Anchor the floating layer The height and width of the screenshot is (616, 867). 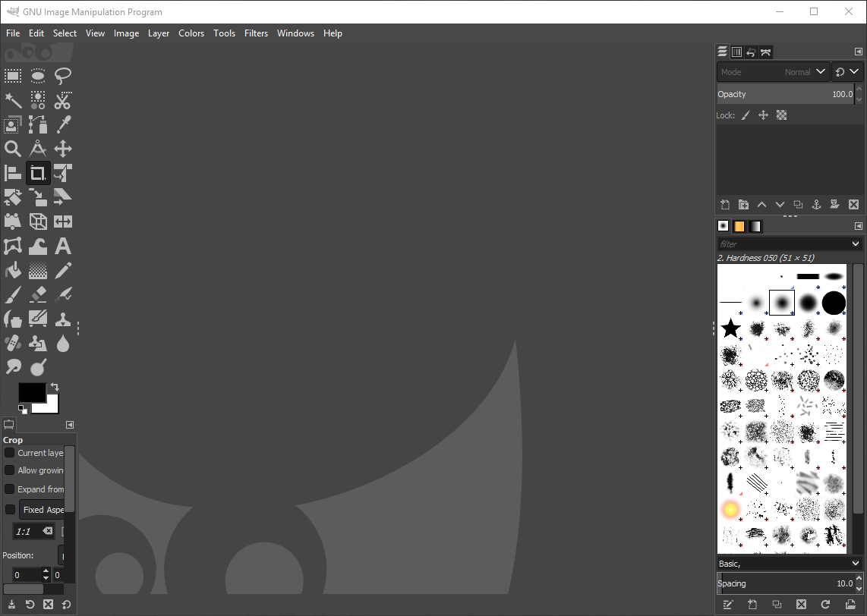(x=816, y=205)
